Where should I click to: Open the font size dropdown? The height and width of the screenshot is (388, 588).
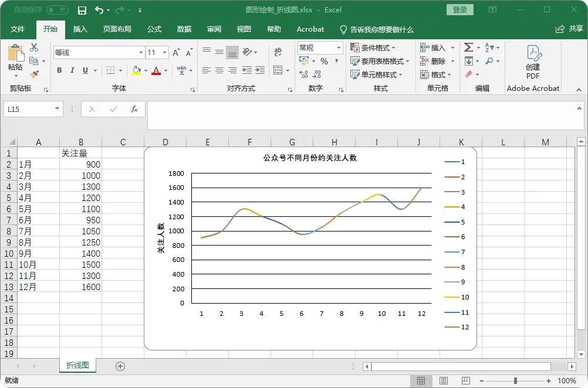click(165, 52)
